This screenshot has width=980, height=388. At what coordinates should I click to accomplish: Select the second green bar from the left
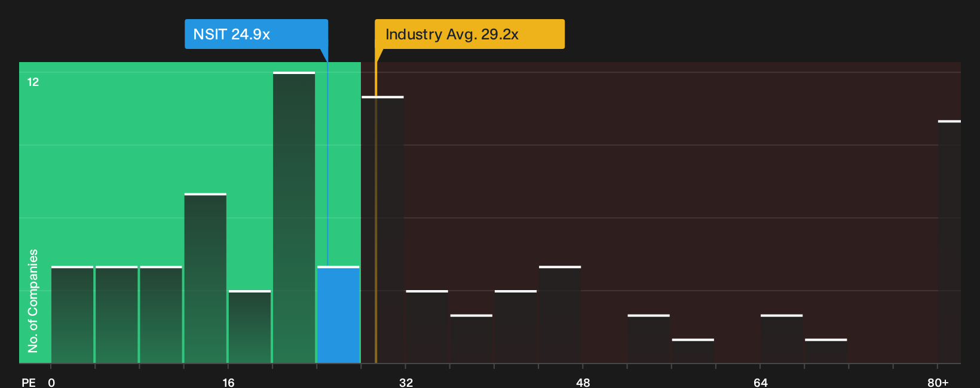pyautogui.click(x=117, y=315)
